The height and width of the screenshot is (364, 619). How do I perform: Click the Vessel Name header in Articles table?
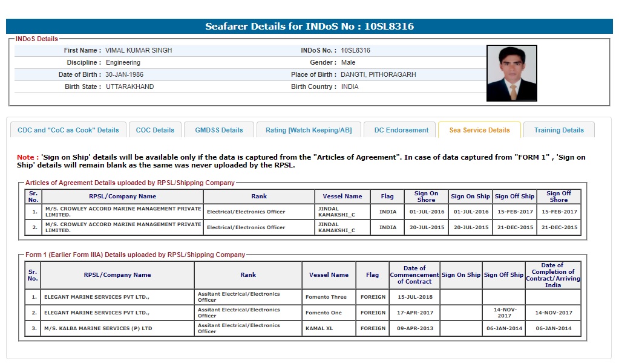click(342, 197)
